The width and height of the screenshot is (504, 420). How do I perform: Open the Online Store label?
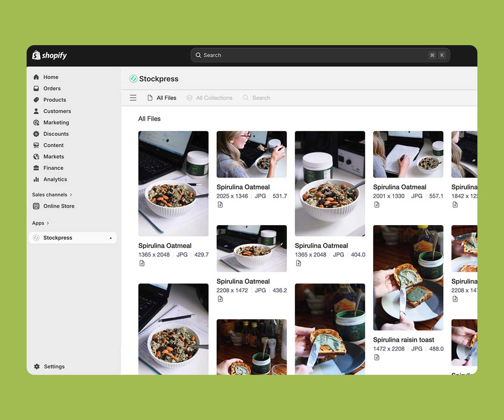59,206
